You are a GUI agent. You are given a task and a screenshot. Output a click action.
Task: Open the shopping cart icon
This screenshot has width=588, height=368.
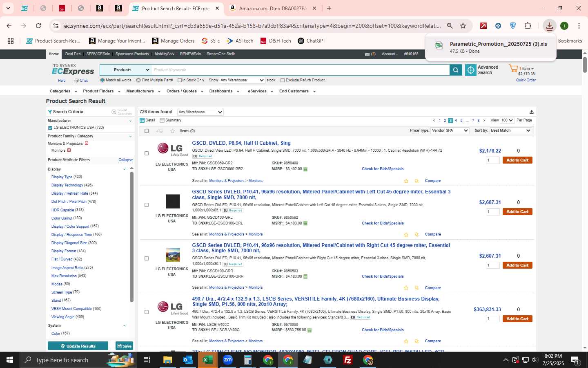513,69
